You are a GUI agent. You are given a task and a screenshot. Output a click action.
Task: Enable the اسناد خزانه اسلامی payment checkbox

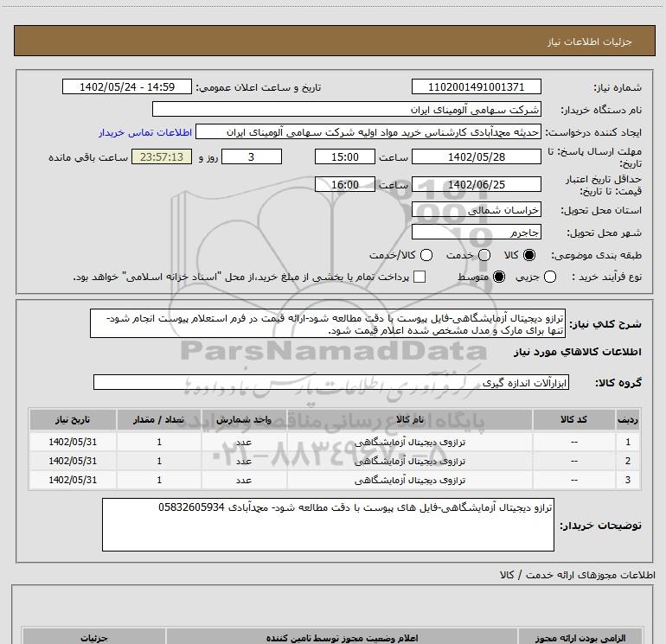pyautogui.click(x=419, y=277)
